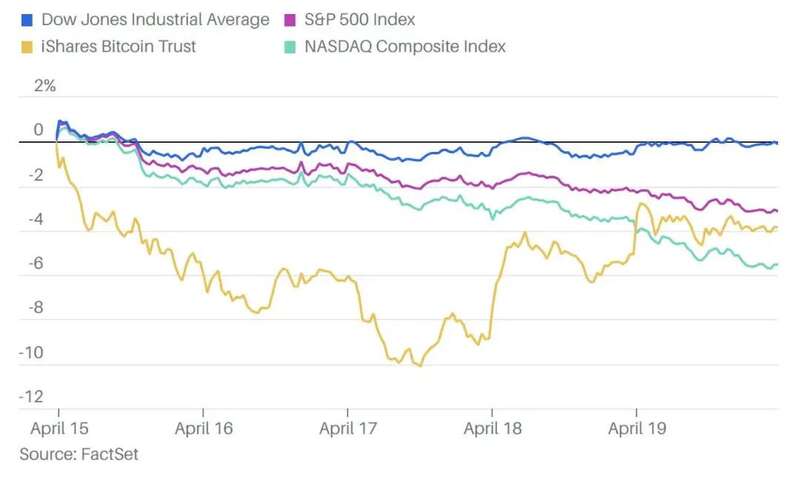Click the -10 y-axis label
The image size is (800, 477).
[x=31, y=353]
